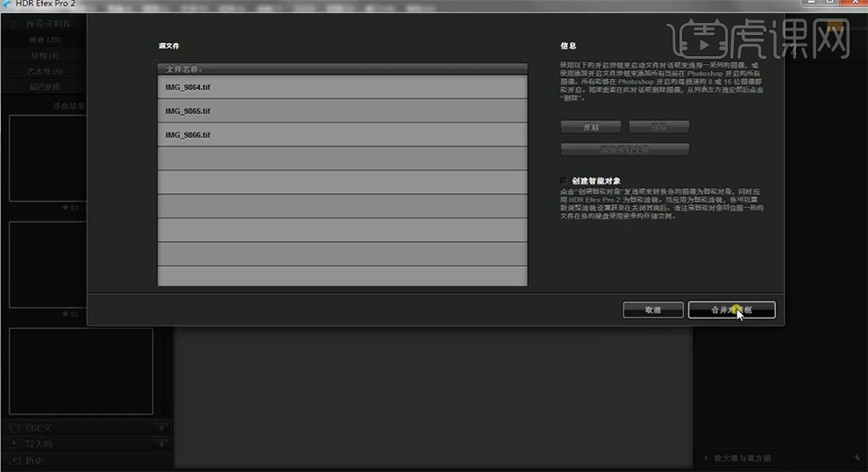
Task: Toggle the 预设资料库 panel icon
Action: [14, 24]
